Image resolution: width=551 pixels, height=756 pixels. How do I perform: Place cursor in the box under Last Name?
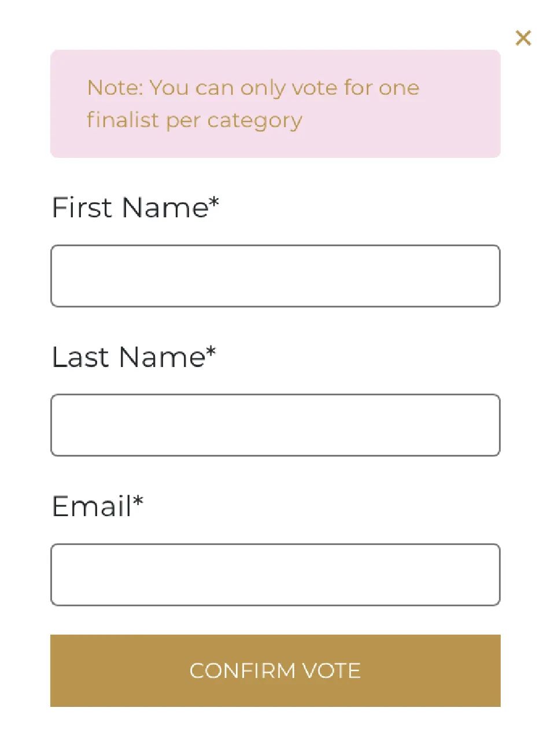(275, 425)
